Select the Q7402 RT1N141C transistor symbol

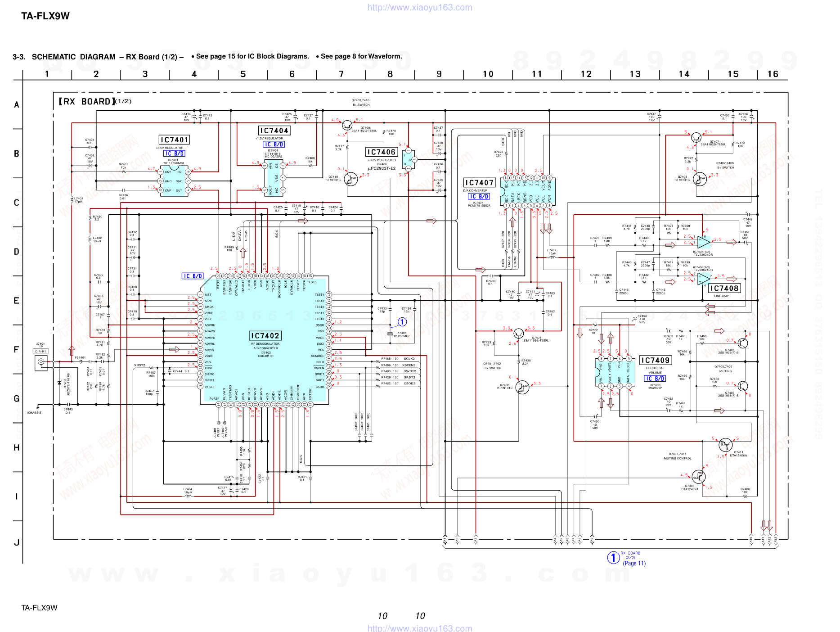pyautogui.click(x=522, y=387)
